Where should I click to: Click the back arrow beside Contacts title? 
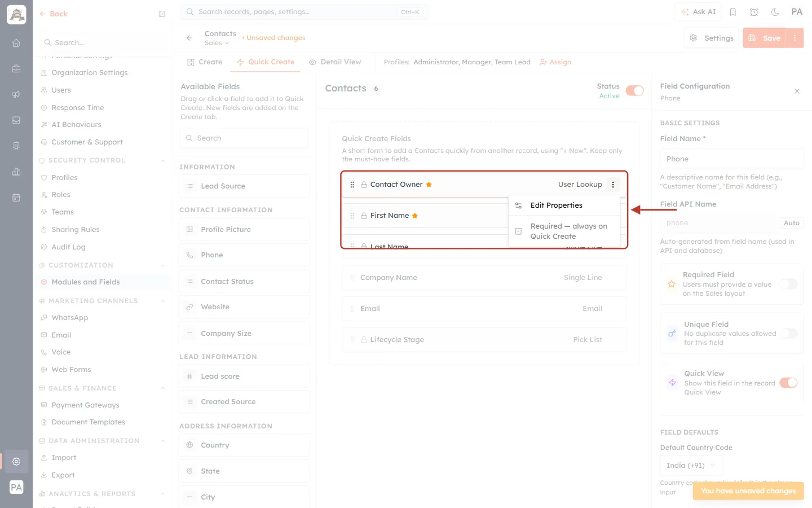[189, 38]
